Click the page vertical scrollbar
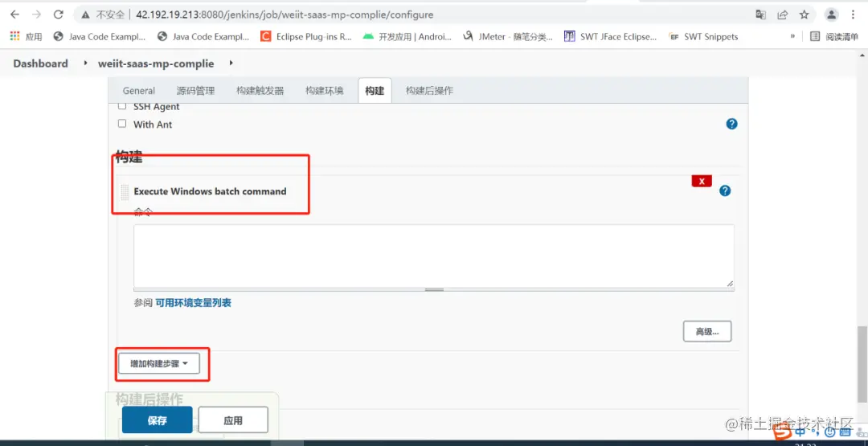The height and width of the screenshot is (446, 868). pos(862,364)
